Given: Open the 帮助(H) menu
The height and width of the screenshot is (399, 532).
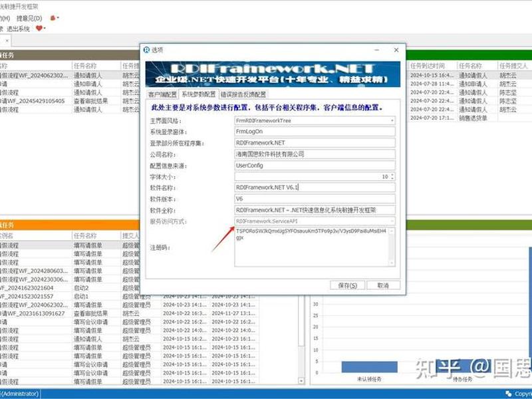Looking at the screenshot, I should pos(5,19).
